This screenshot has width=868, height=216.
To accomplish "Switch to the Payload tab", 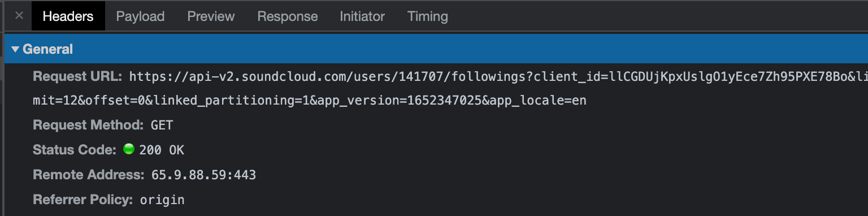I will (140, 16).
